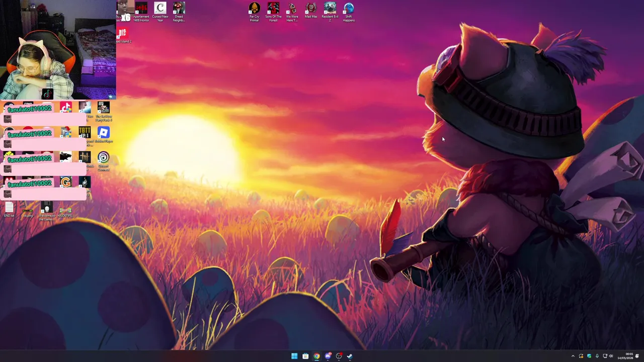Open the Ubisoft Connect desktop icon

(x=103, y=161)
